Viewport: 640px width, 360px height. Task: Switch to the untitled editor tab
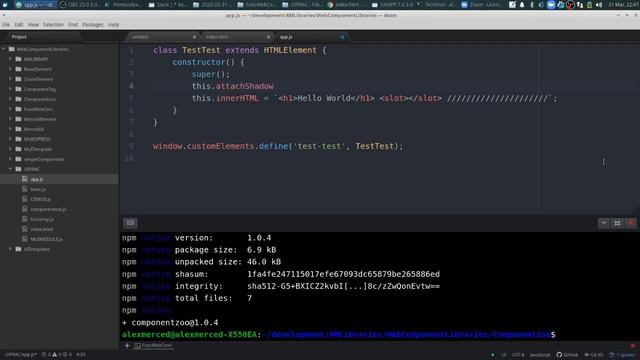tap(161, 37)
